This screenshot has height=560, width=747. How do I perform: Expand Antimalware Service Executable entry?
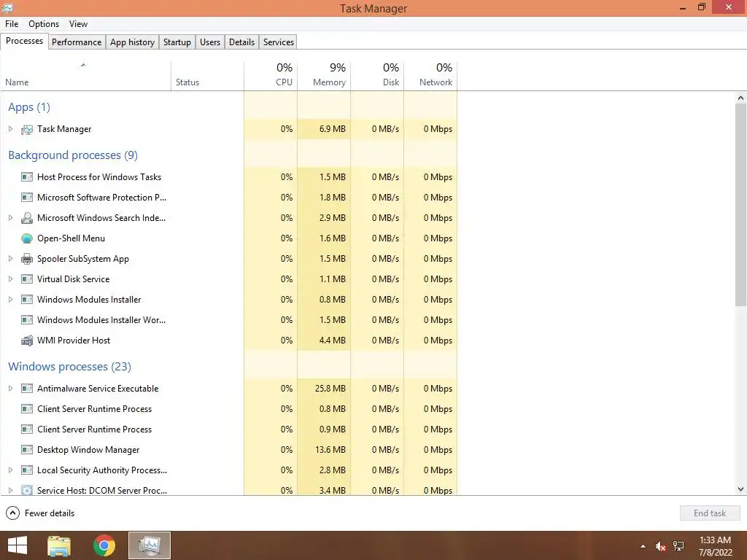coord(10,389)
